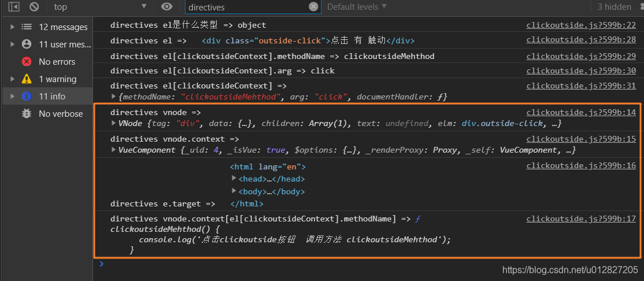Click the 'directives vnode.context =>' text
Image resolution: width=644 pixels, height=281 pixels.
coord(175,139)
